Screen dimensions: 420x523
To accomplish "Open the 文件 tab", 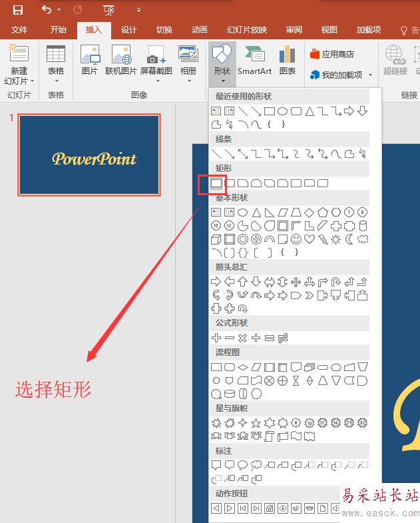I will [x=19, y=30].
